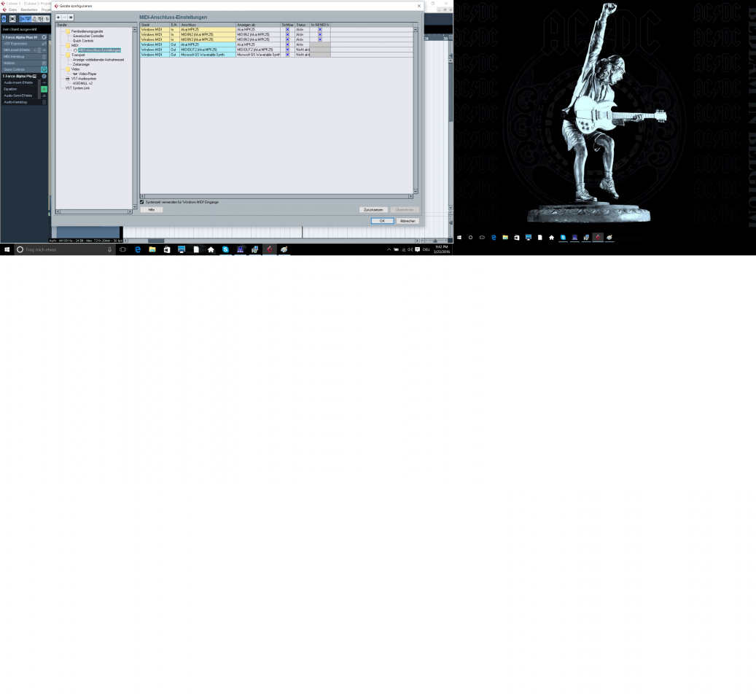Toggle Sichtbar for Akai MPK25 input
The height and width of the screenshot is (700, 756).
coord(288,29)
